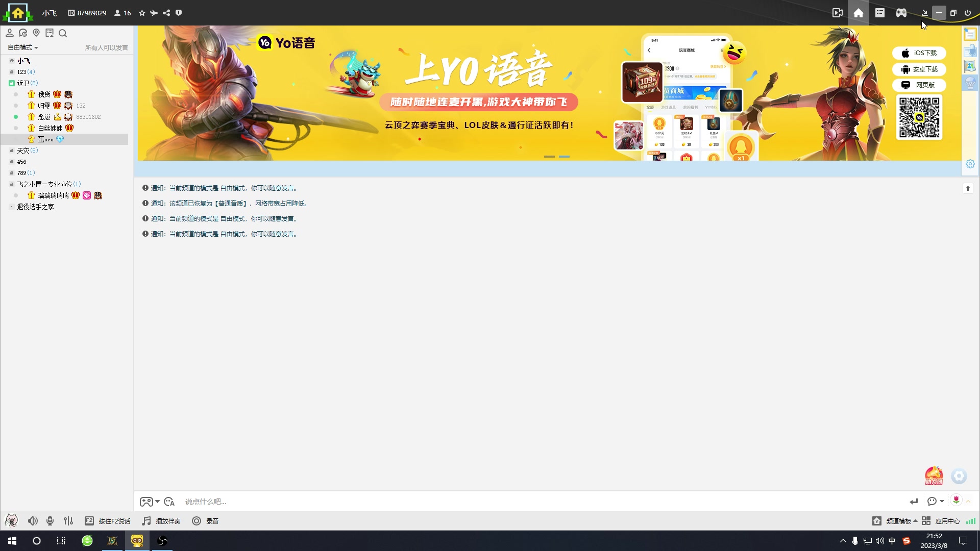Click the round blue floating icon near 助力团
The image size is (980, 551).
tap(959, 476)
